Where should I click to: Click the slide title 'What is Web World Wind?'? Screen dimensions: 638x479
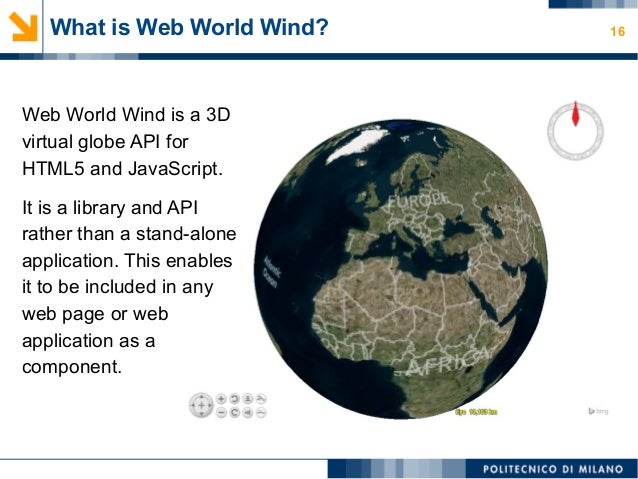click(x=189, y=27)
